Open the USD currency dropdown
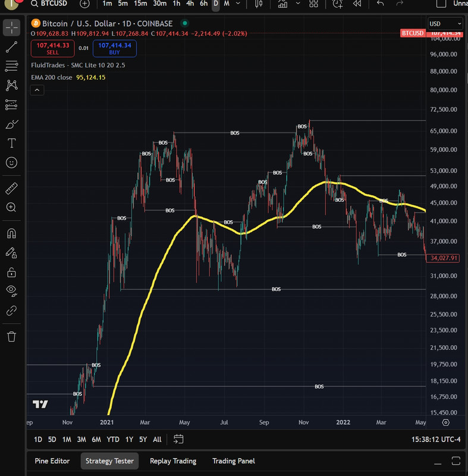The height and width of the screenshot is (476, 468). (445, 23)
